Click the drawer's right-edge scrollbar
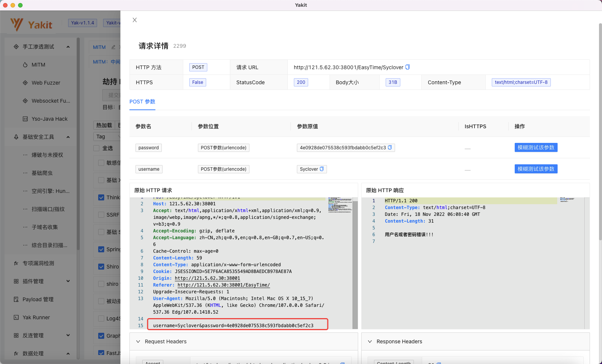602x364 pixels. 600,132
